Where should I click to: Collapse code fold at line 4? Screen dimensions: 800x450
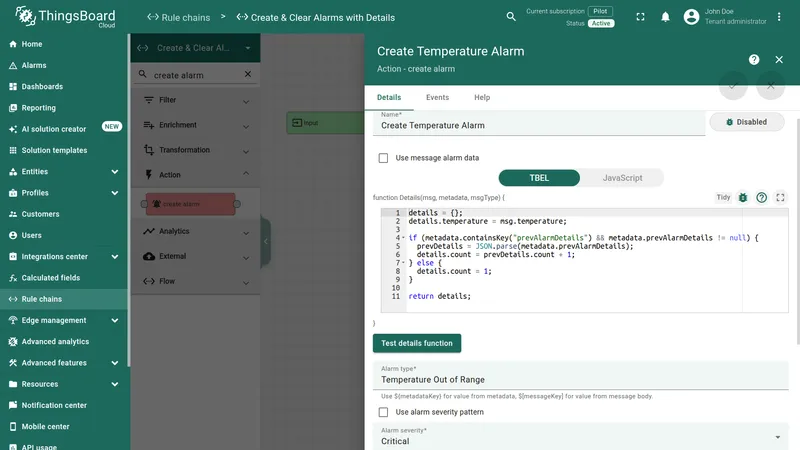click(x=404, y=238)
